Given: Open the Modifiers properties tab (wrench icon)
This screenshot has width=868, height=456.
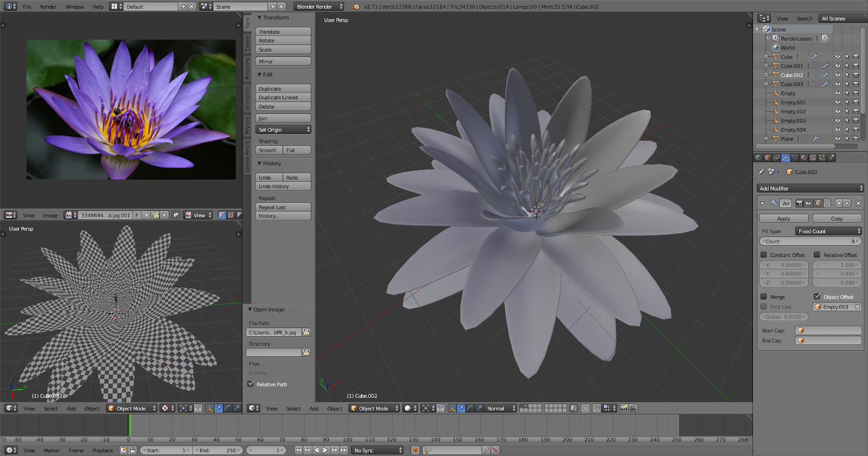Looking at the screenshot, I should point(786,158).
